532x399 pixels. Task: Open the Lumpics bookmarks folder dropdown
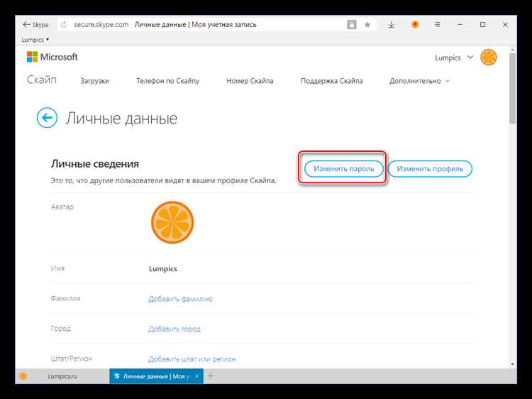click(x=35, y=40)
